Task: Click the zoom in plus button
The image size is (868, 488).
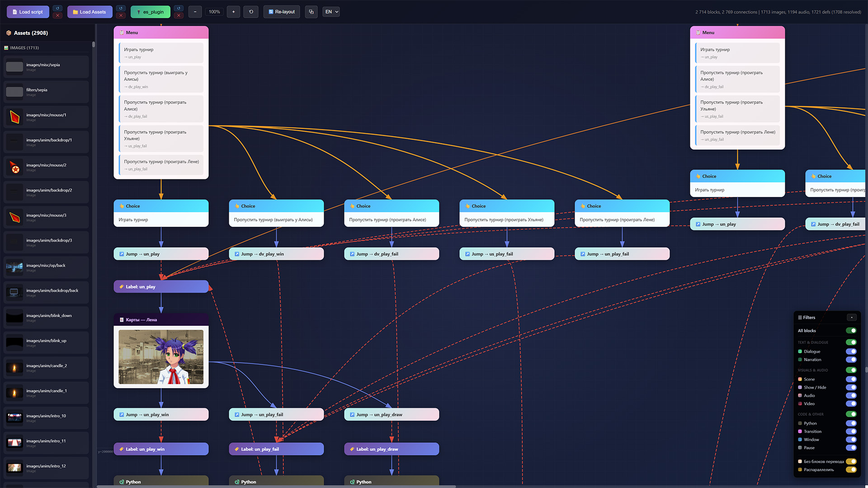Action: tap(233, 12)
